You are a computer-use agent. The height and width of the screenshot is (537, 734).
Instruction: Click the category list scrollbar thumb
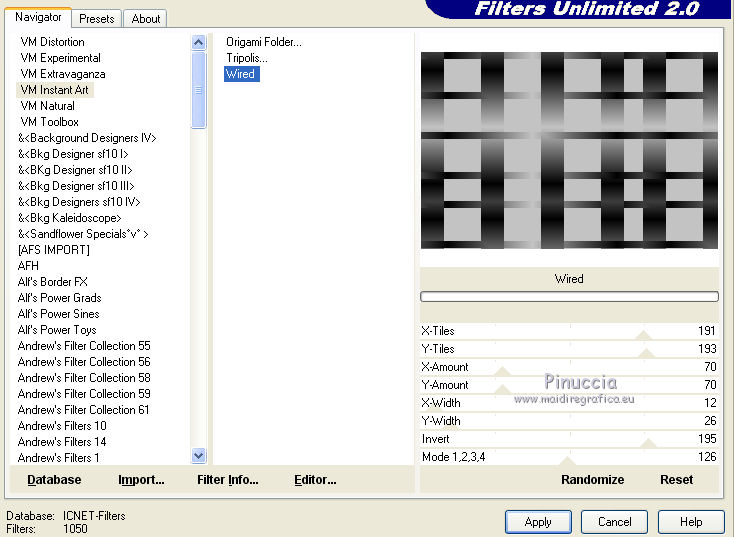coord(198,90)
